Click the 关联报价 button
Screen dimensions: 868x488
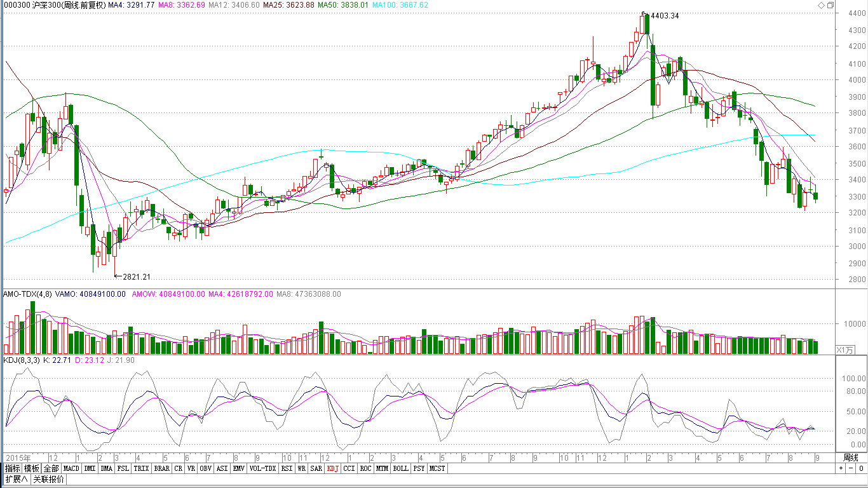click(48, 479)
